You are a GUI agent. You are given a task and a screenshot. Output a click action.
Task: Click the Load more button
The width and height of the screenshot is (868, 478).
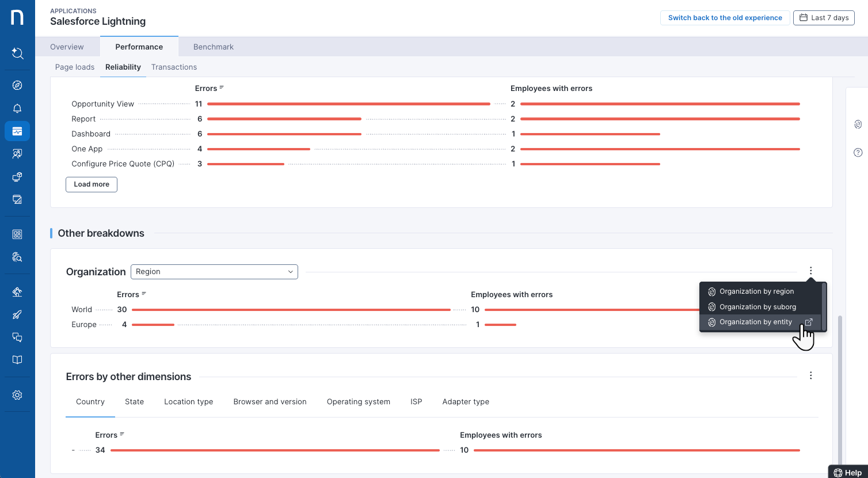click(92, 184)
